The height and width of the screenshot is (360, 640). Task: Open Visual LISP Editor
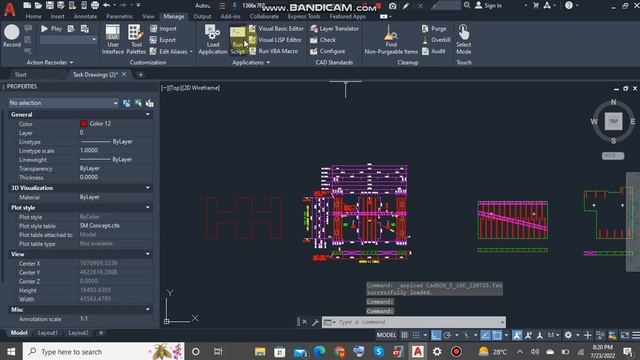pyautogui.click(x=276, y=40)
